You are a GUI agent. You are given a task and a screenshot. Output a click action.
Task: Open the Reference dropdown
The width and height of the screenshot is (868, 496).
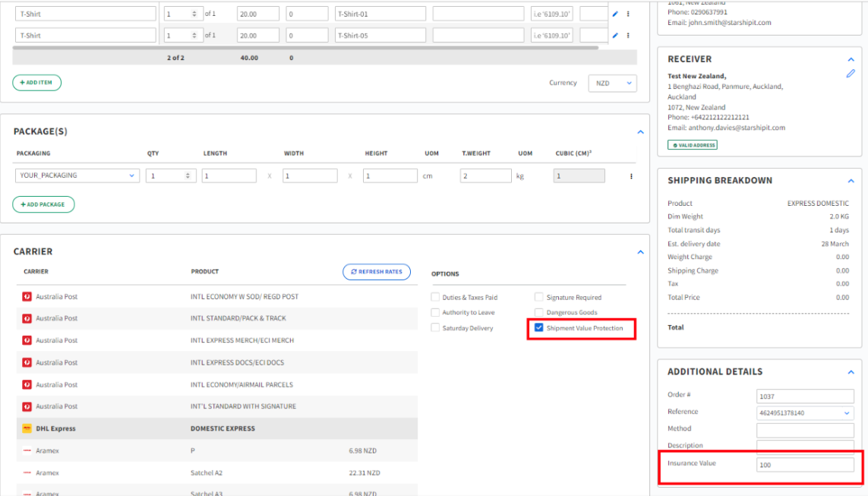click(805, 413)
